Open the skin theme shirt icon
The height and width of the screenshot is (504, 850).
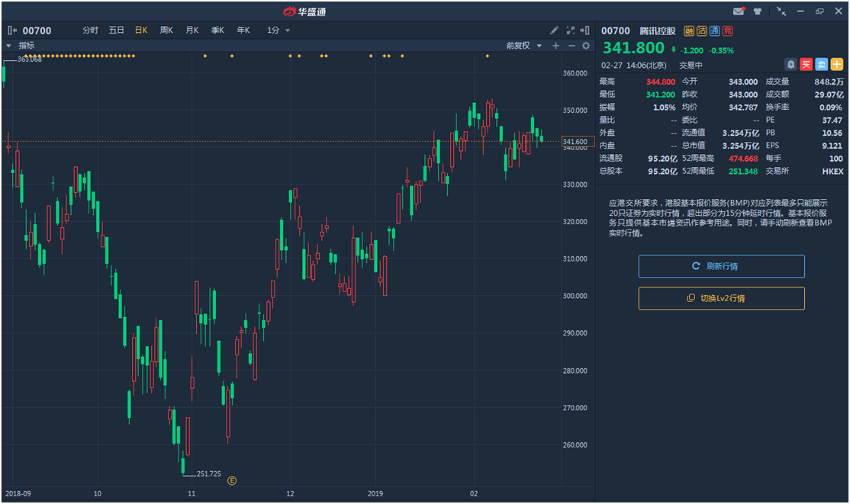(x=757, y=11)
